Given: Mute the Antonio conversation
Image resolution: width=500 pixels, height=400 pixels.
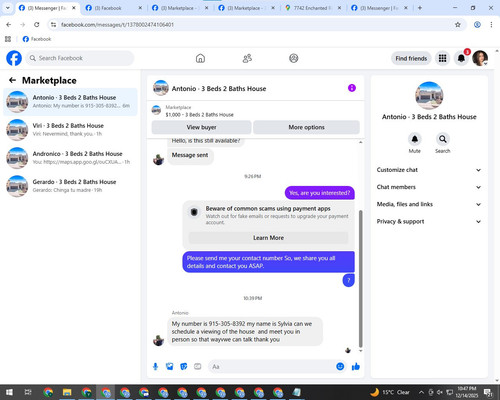Looking at the screenshot, I should coord(415,139).
